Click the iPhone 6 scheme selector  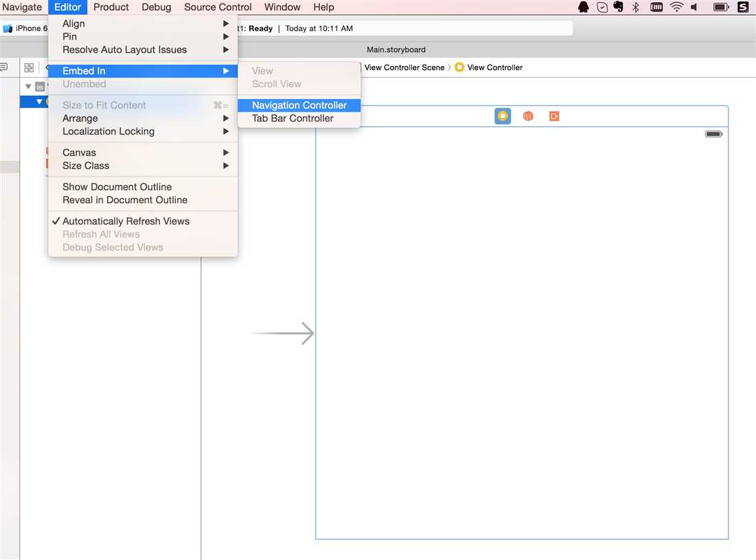point(25,28)
